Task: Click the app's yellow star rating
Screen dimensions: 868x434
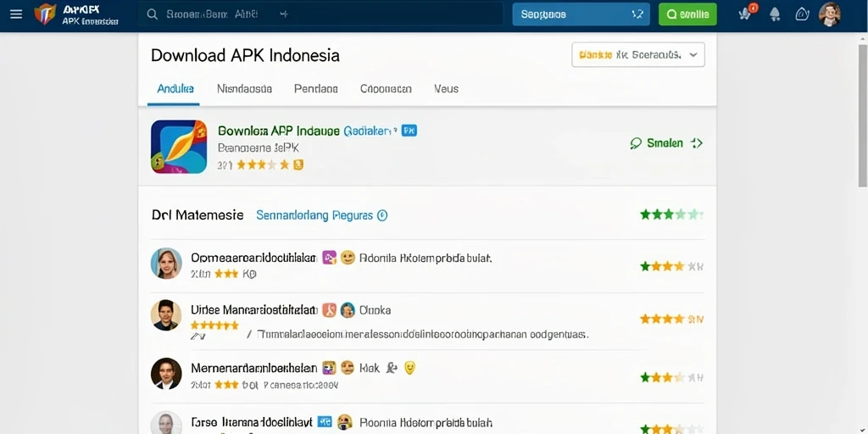Action: pyautogui.click(x=263, y=164)
